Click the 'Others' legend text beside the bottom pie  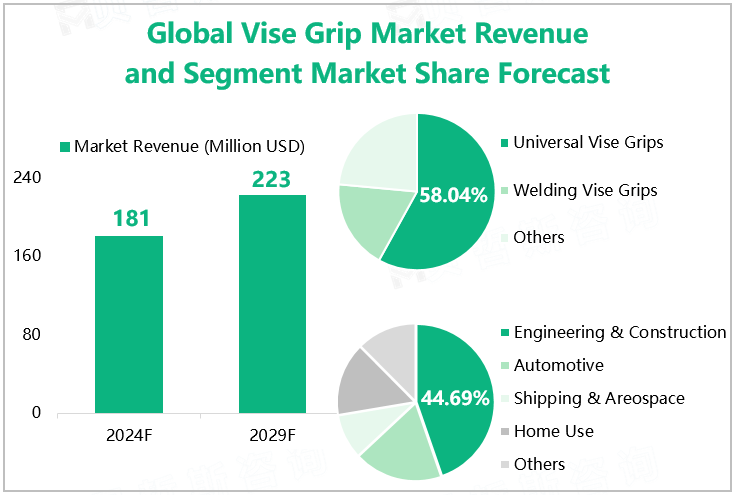(x=539, y=464)
